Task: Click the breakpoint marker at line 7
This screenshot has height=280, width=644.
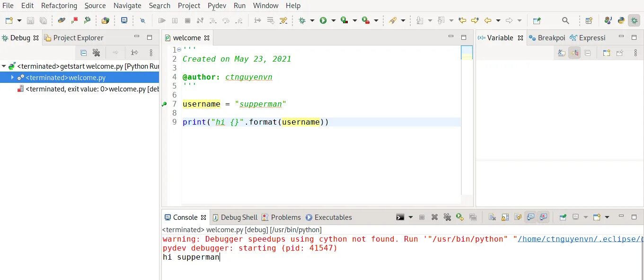Action: [164, 104]
